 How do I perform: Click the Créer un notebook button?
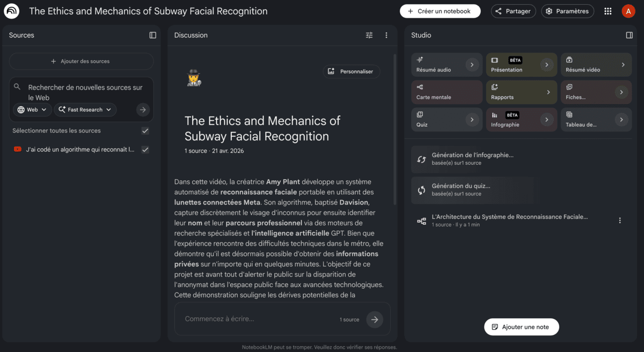tap(440, 11)
